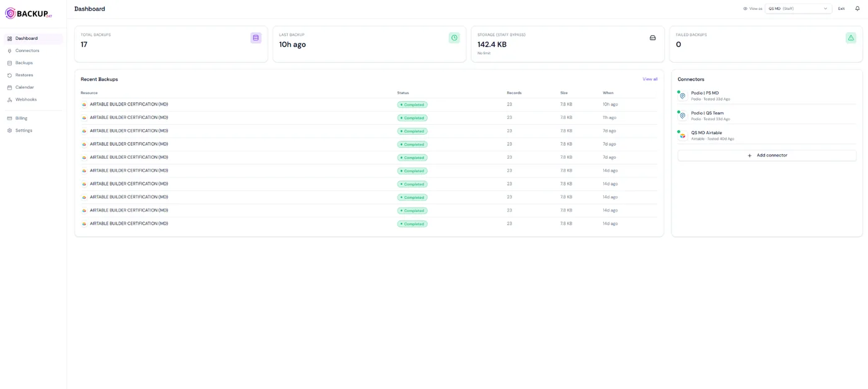The height and width of the screenshot is (389, 868).
Task: Open the Dashboard page from the sidebar
Action: pos(33,38)
